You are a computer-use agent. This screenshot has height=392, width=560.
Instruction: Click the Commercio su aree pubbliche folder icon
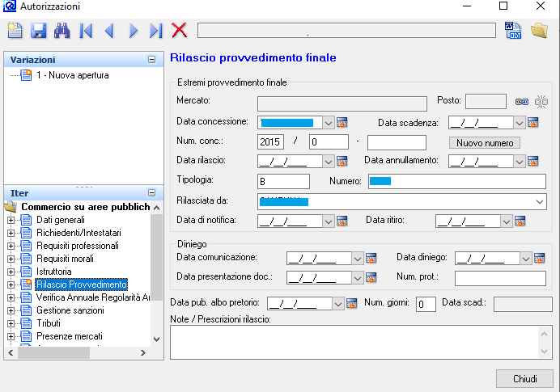(11, 207)
